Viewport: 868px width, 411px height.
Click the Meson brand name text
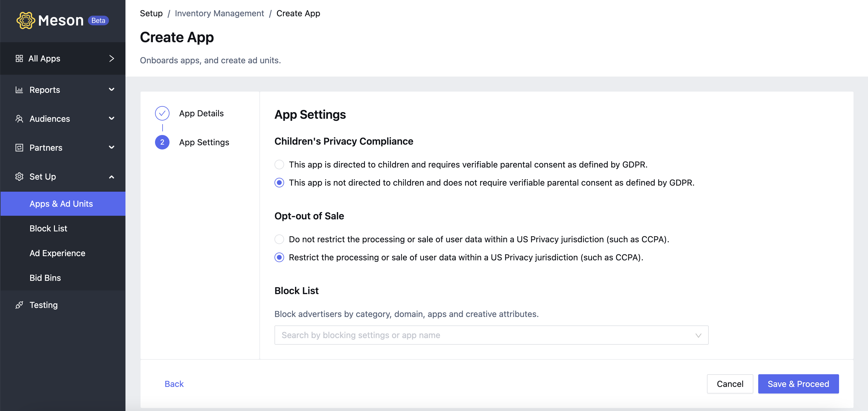pos(61,20)
